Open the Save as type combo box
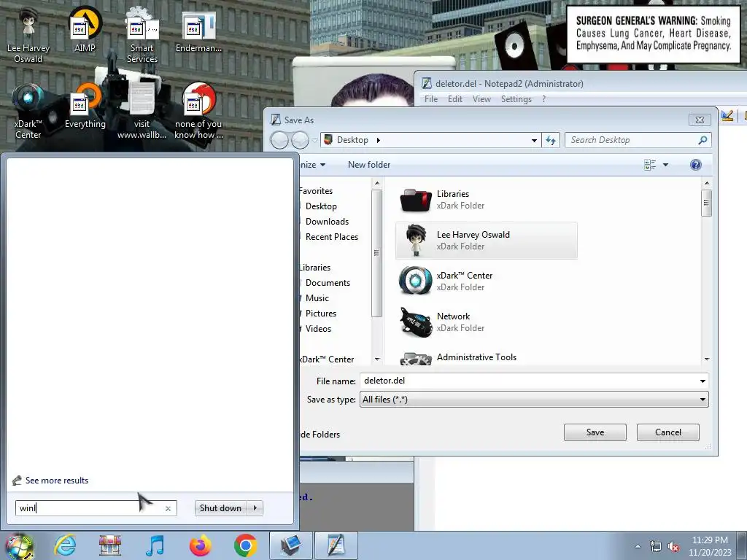This screenshot has width=747, height=560. click(x=534, y=400)
